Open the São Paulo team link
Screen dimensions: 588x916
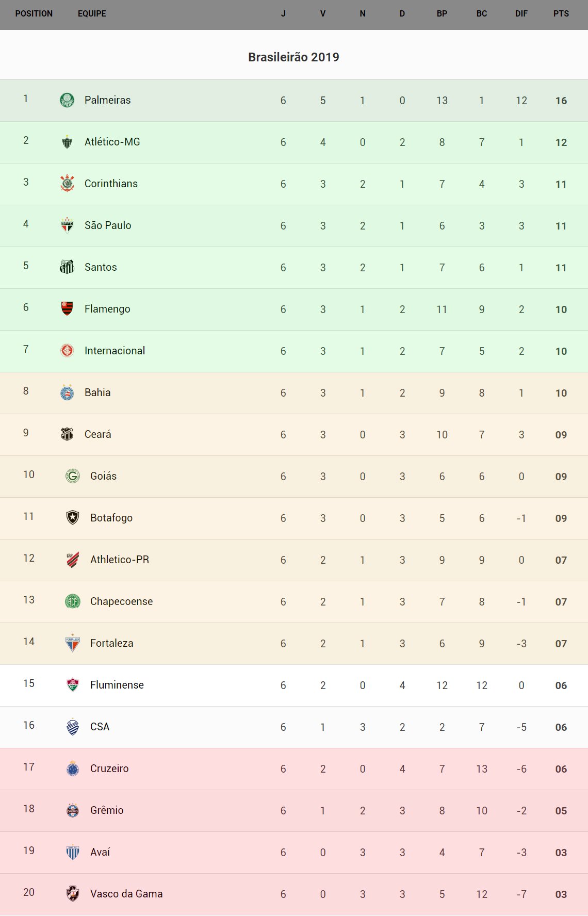[x=108, y=225]
